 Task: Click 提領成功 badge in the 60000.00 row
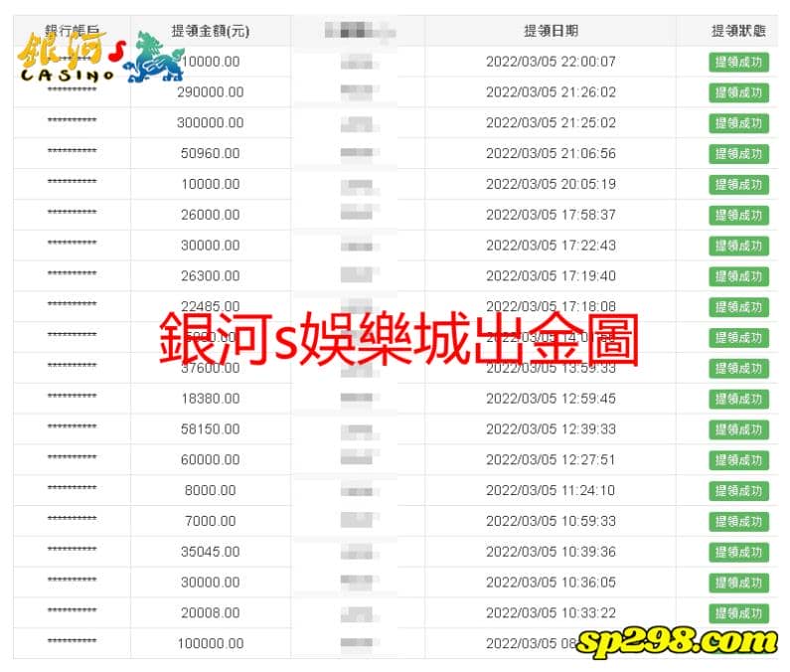(738, 460)
